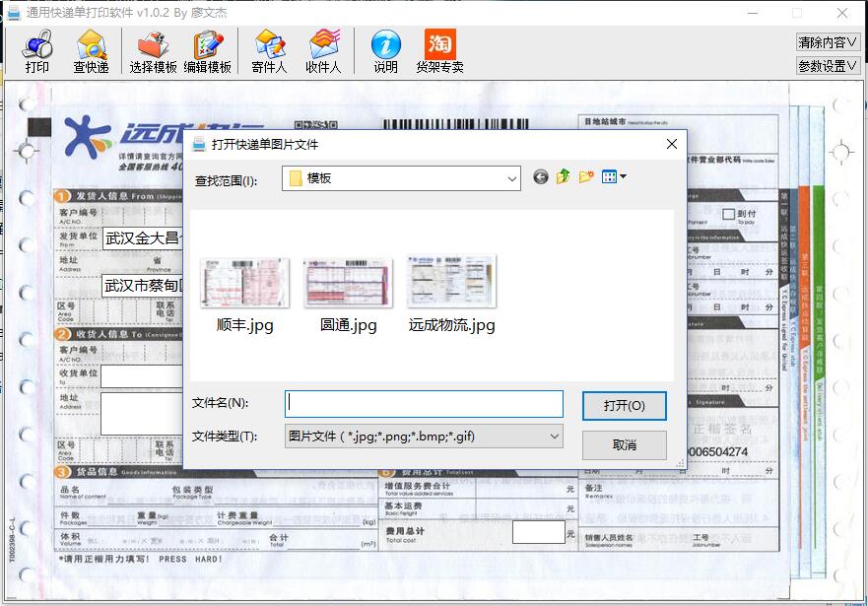Open the 查快递 express lookup tool
Screen dimensions: 868x606
(x=92, y=51)
